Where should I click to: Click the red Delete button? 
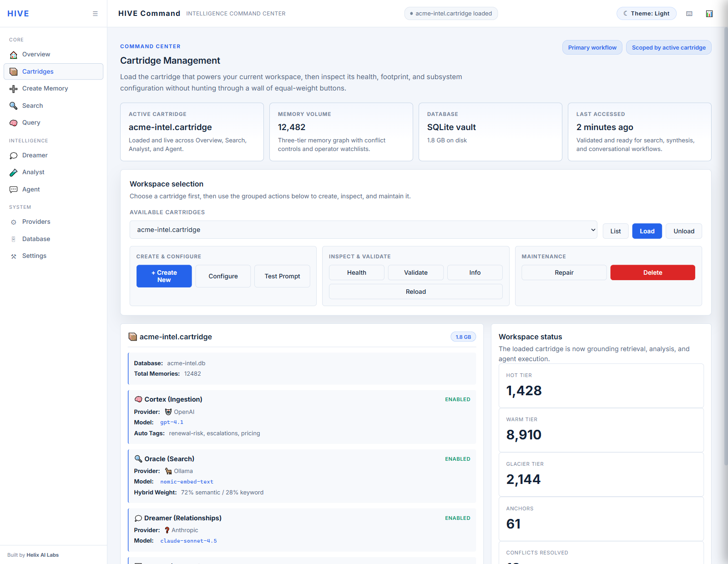[x=652, y=272]
